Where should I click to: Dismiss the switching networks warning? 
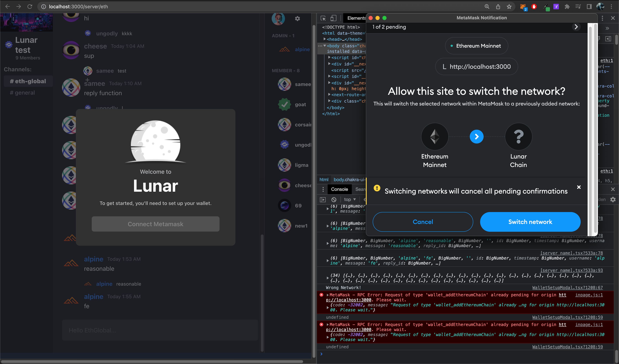[579, 187]
